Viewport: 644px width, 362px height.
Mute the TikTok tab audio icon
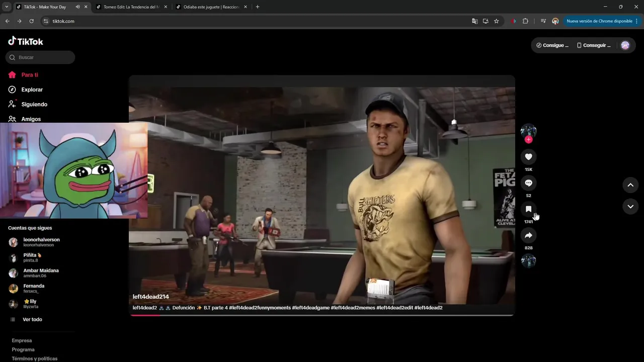click(77, 7)
